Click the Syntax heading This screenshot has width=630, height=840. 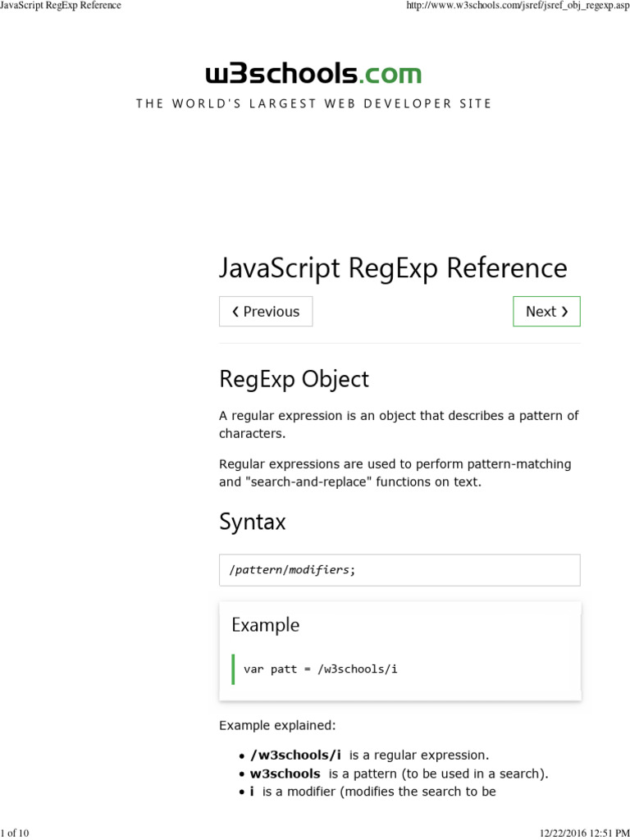[253, 522]
